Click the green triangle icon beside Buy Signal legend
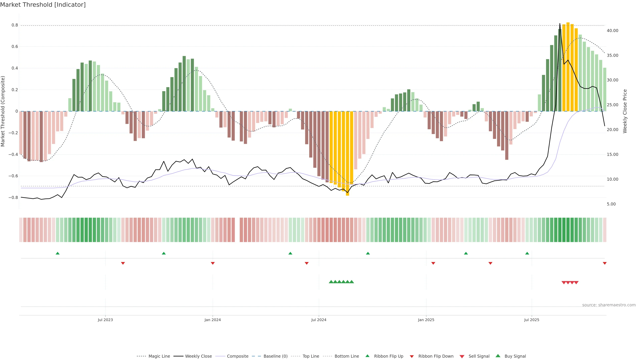Viewport: 644px width, 362px height. (498, 356)
